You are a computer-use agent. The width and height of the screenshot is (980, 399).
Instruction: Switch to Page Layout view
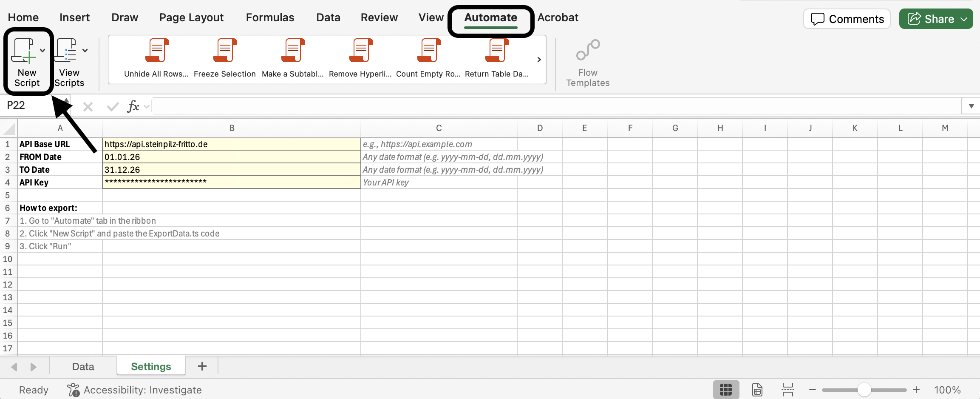757,390
